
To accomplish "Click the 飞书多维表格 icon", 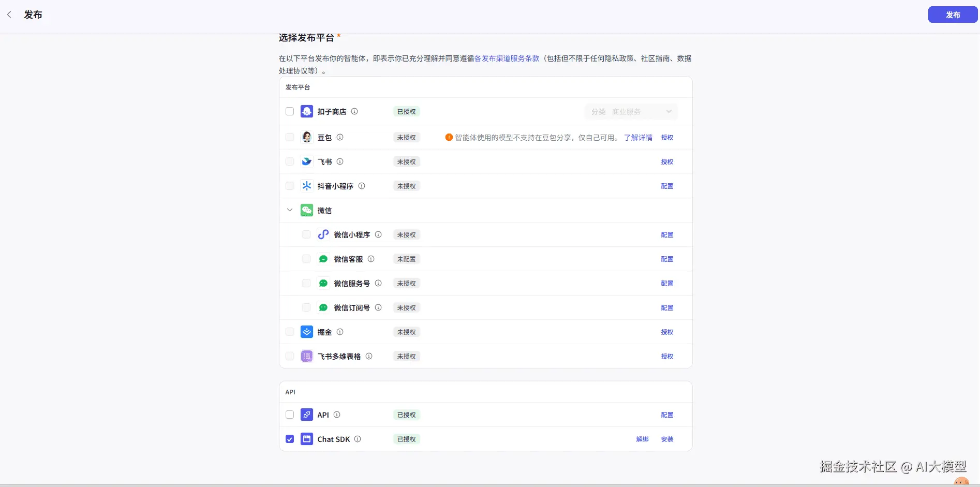I will (x=307, y=356).
